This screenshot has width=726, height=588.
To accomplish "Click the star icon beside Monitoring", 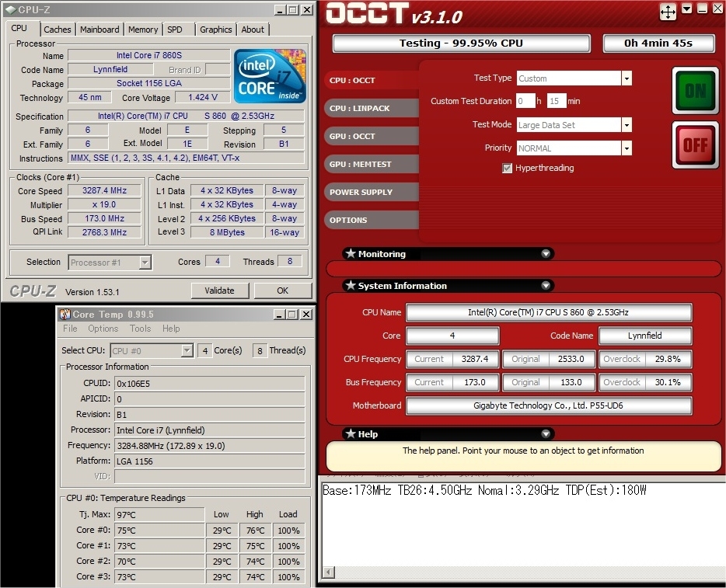I will pyautogui.click(x=351, y=253).
